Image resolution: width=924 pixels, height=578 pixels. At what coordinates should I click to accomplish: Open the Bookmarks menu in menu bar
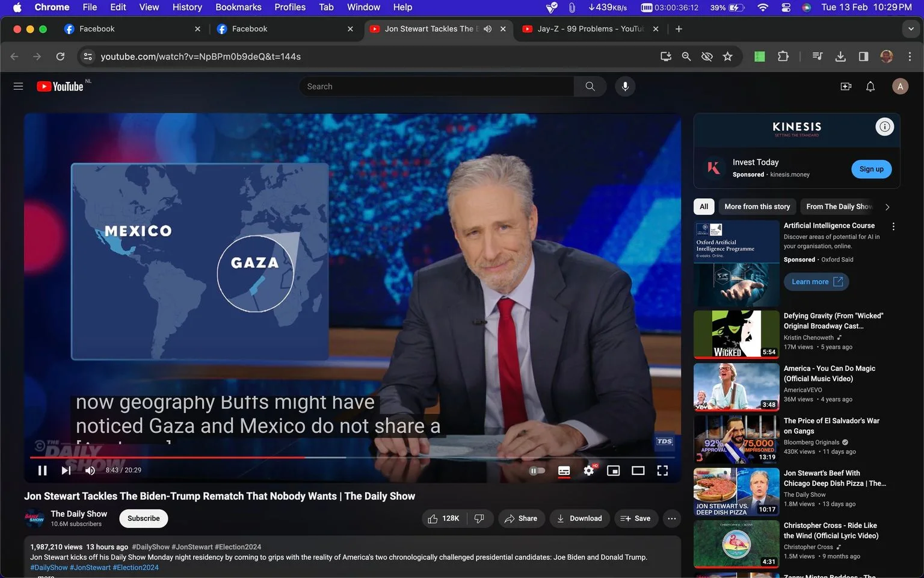tap(238, 7)
